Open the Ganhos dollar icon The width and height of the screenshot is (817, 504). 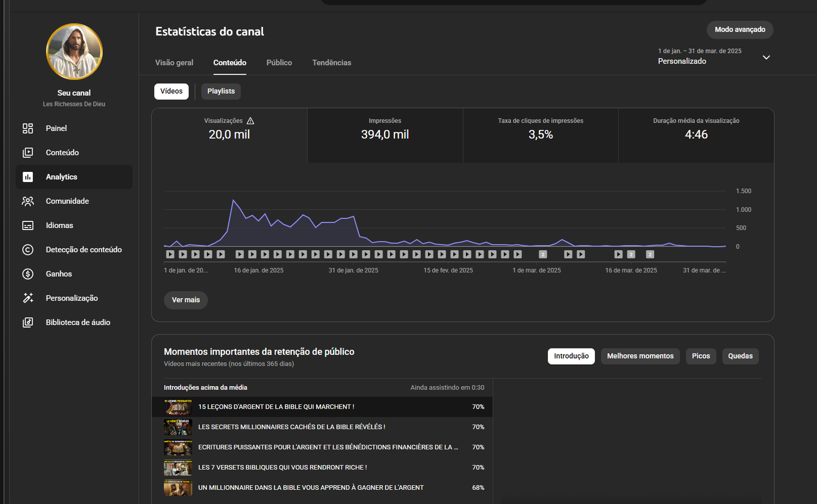(28, 274)
